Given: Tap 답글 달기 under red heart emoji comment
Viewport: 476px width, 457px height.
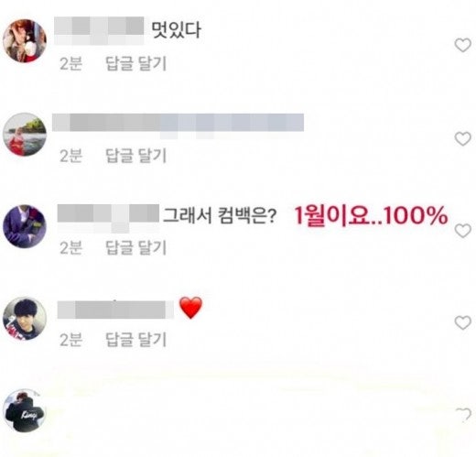Looking at the screenshot, I should (135, 340).
